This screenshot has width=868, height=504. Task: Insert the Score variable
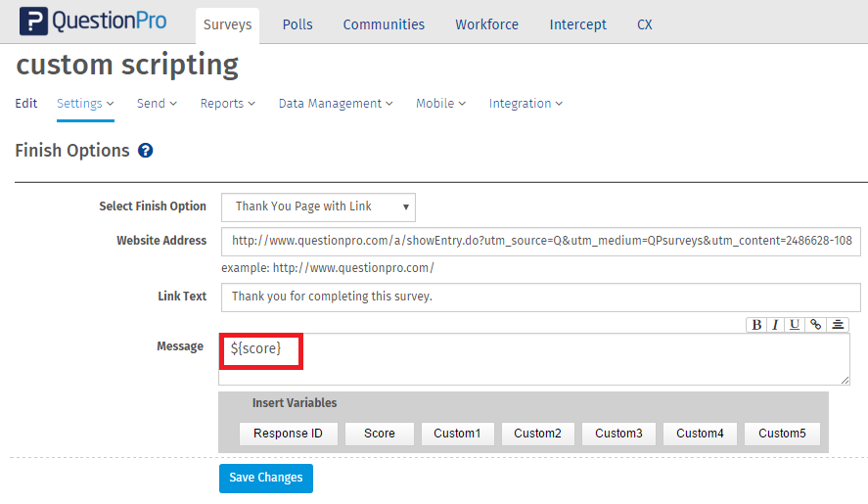pos(380,434)
